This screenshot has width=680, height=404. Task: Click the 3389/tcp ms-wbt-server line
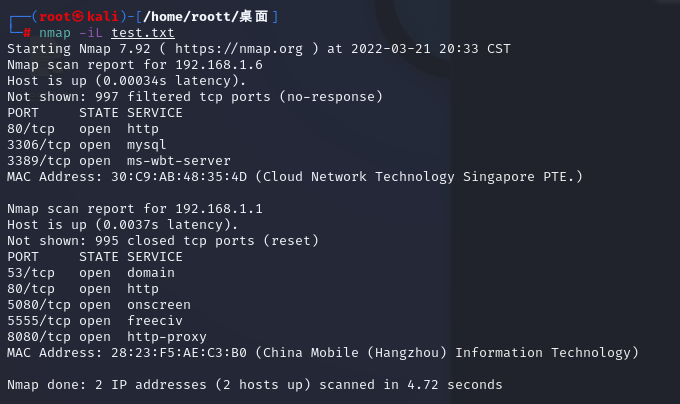click(119, 160)
